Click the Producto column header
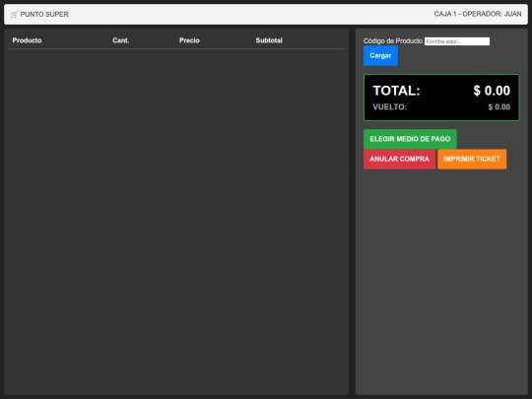 tap(28, 40)
